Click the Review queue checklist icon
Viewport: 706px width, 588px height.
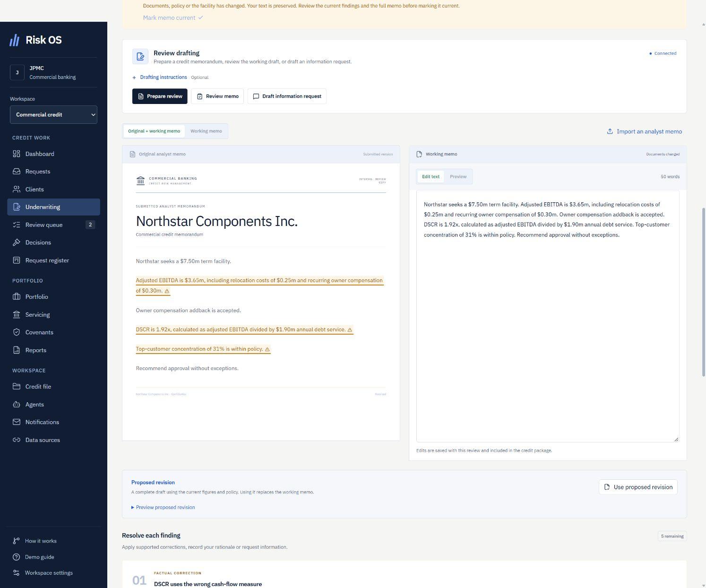coord(17,225)
